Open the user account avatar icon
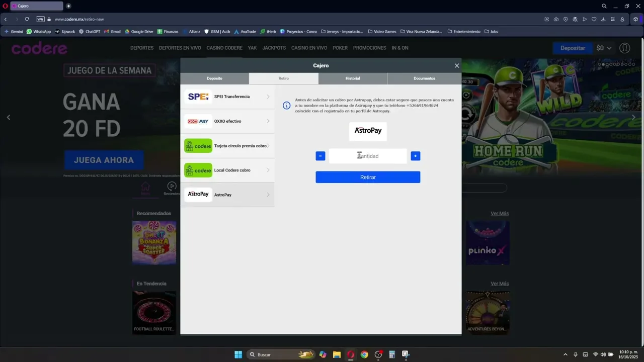Image resolution: width=644 pixels, height=362 pixels. 625,48
